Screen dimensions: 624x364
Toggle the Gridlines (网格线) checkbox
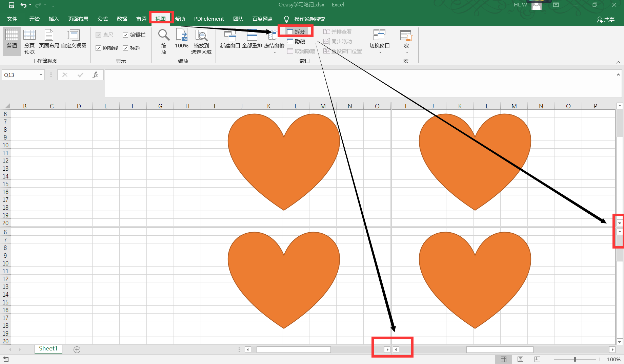pyautogui.click(x=107, y=48)
